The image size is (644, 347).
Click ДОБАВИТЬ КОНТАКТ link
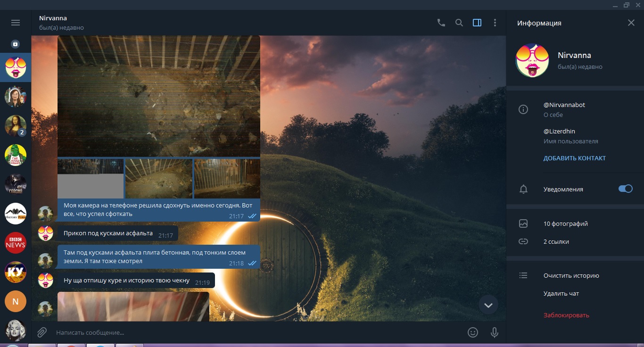point(575,158)
